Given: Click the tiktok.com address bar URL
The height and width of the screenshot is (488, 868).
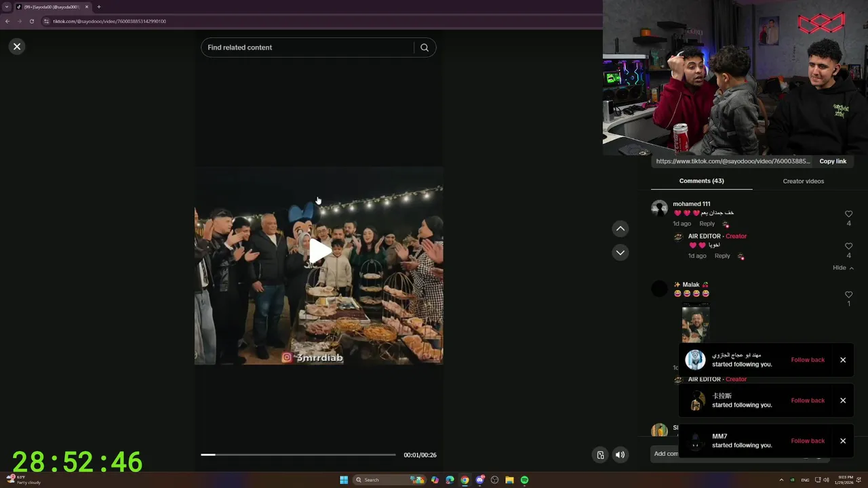Looking at the screenshot, I should tap(110, 21).
